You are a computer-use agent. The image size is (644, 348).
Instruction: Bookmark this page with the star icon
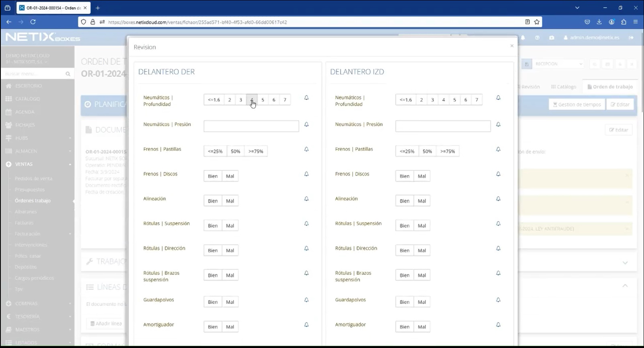pyautogui.click(x=537, y=22)
